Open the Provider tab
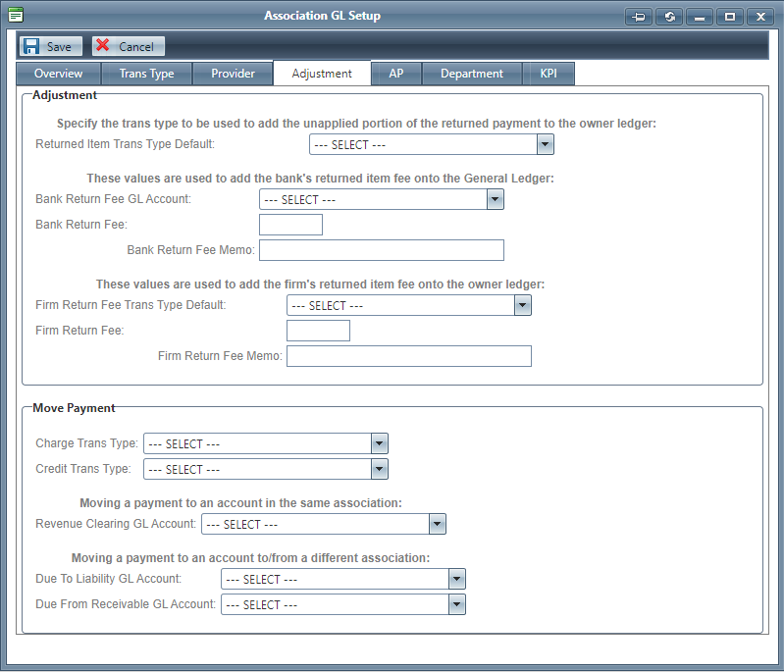The image size is (784, 672). click(x=233, y=74)
